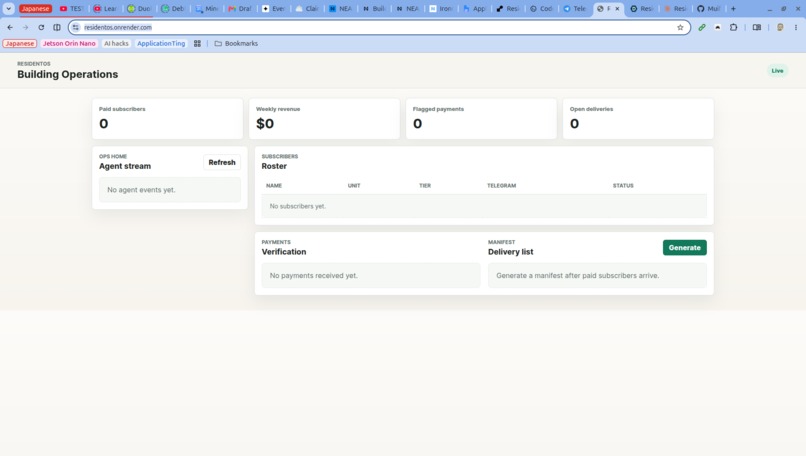Open the ApplicationTing bookmark

click(x=161, y=44)
